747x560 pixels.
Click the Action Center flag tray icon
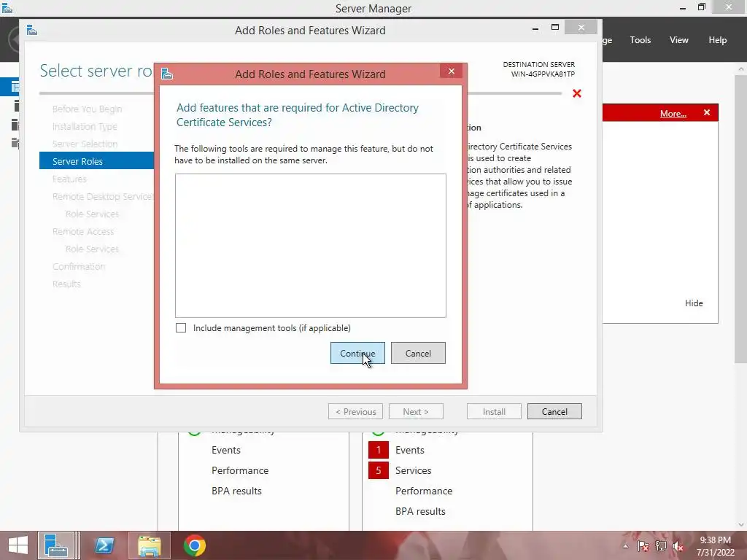click(643, 546)
